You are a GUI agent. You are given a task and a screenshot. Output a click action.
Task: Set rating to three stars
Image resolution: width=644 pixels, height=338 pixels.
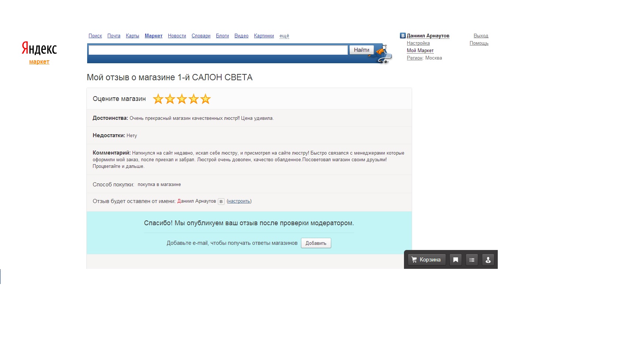pos(182,99)
